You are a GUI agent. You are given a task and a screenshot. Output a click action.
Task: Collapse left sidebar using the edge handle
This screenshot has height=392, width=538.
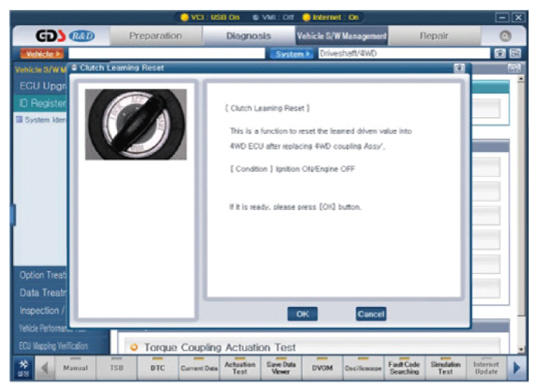click(13, 215)
